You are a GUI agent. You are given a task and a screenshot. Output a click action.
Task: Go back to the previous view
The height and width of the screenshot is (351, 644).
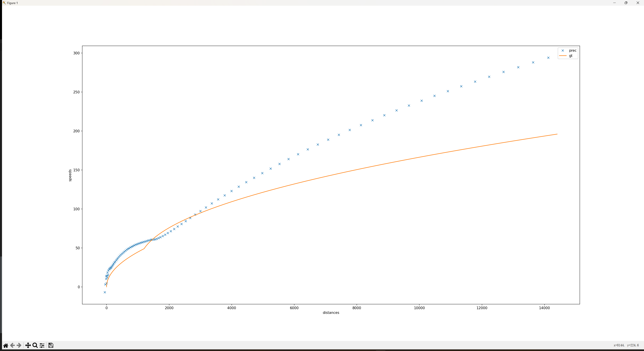pyautogui.click(x=12, y=345)
